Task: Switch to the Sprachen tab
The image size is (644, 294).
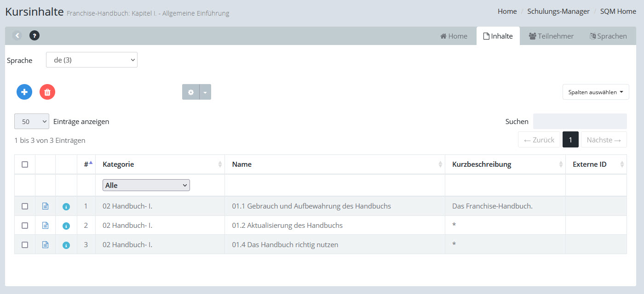Action: pyautogui.click(x=608, y=36)
